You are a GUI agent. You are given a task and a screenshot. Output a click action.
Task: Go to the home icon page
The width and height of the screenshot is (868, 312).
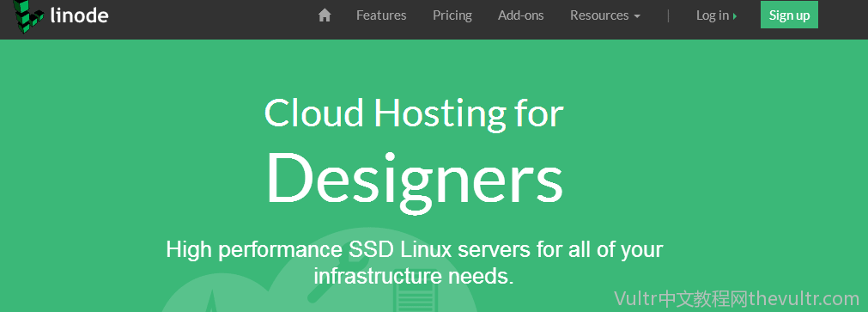(x=325, y=15)
